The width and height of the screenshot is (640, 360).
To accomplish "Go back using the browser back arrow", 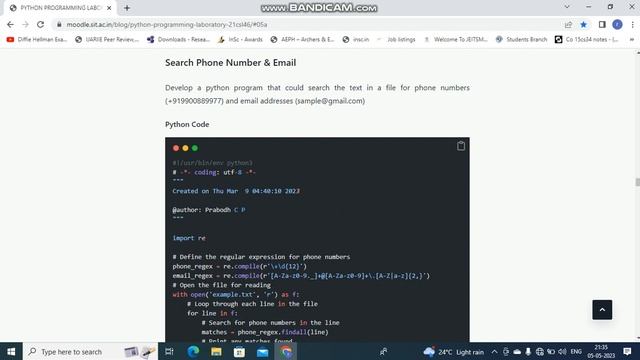I will (10, 24).
